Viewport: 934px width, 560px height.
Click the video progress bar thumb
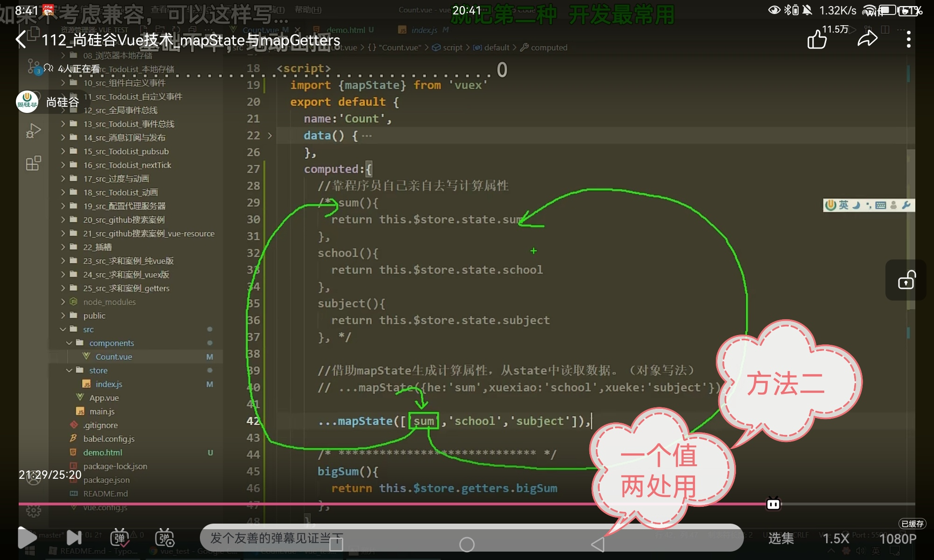coord(773,504)
